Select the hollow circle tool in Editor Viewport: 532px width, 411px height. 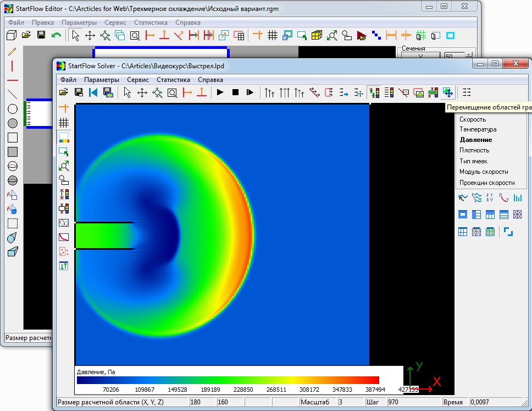coord(13,109)
